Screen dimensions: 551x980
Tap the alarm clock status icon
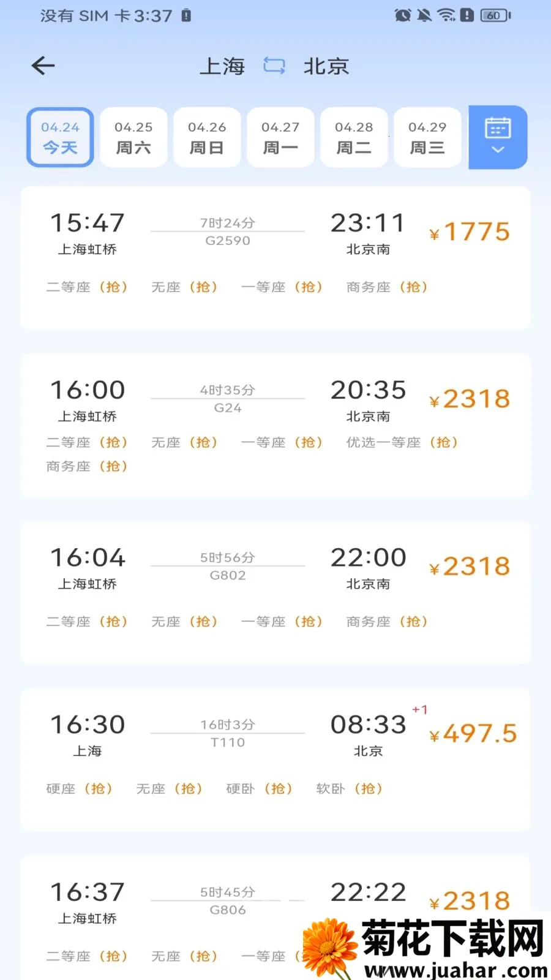pos(403,15)
